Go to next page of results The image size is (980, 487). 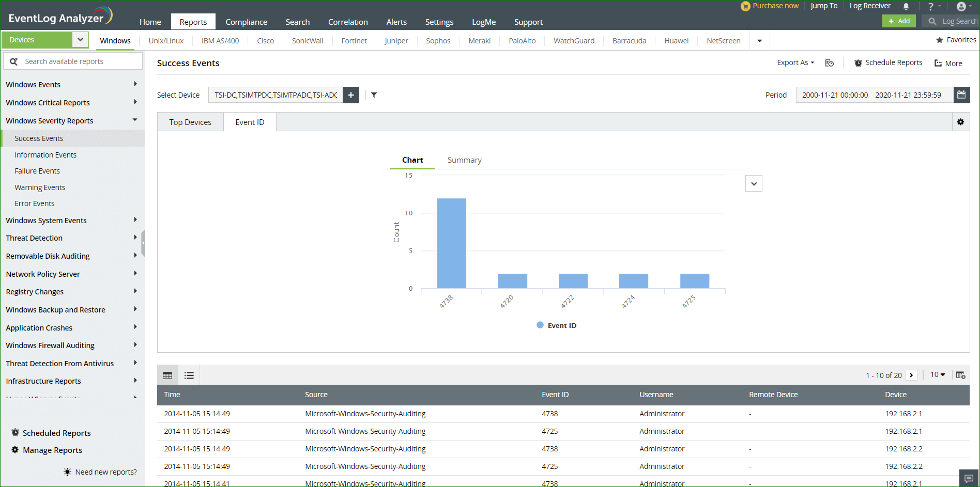911,375
